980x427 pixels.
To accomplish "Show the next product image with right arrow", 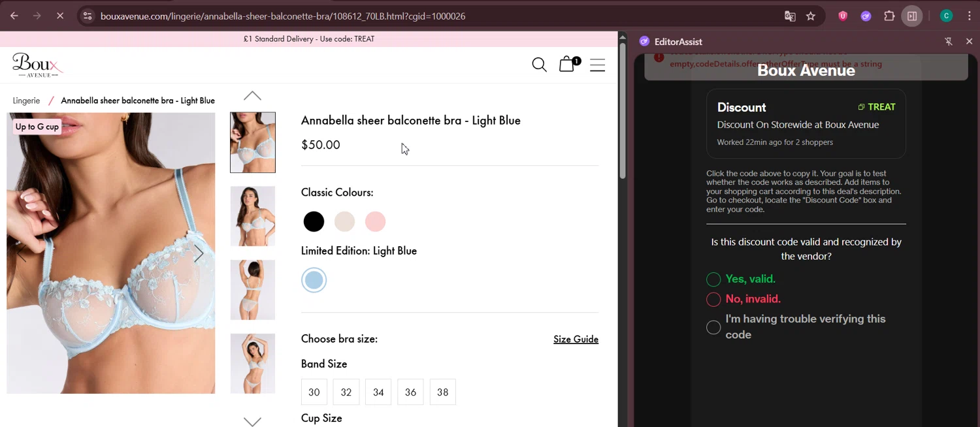I will pos(199,253).
